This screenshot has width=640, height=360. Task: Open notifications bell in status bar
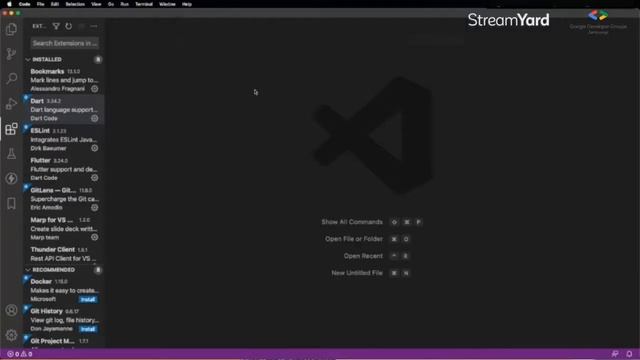point(629,354)
